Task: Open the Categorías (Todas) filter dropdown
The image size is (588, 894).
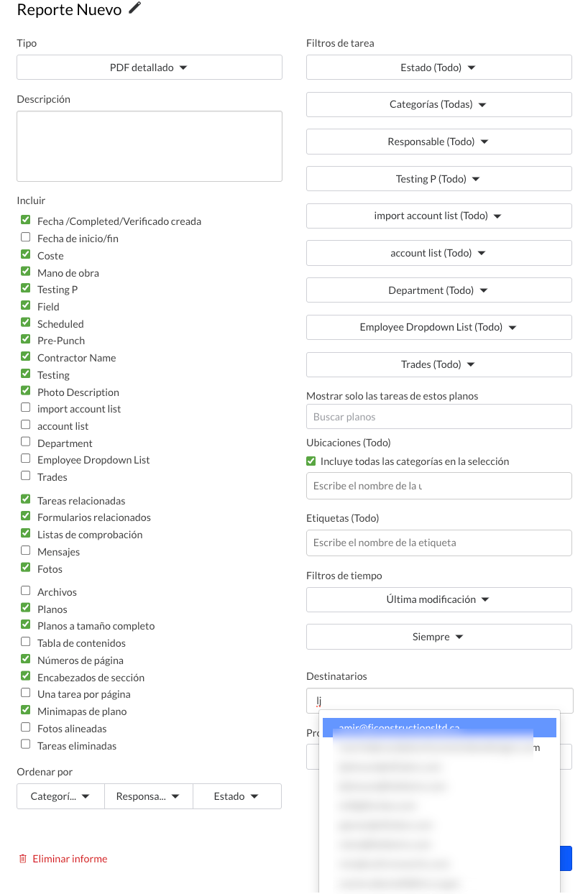Action: [438, 104]
